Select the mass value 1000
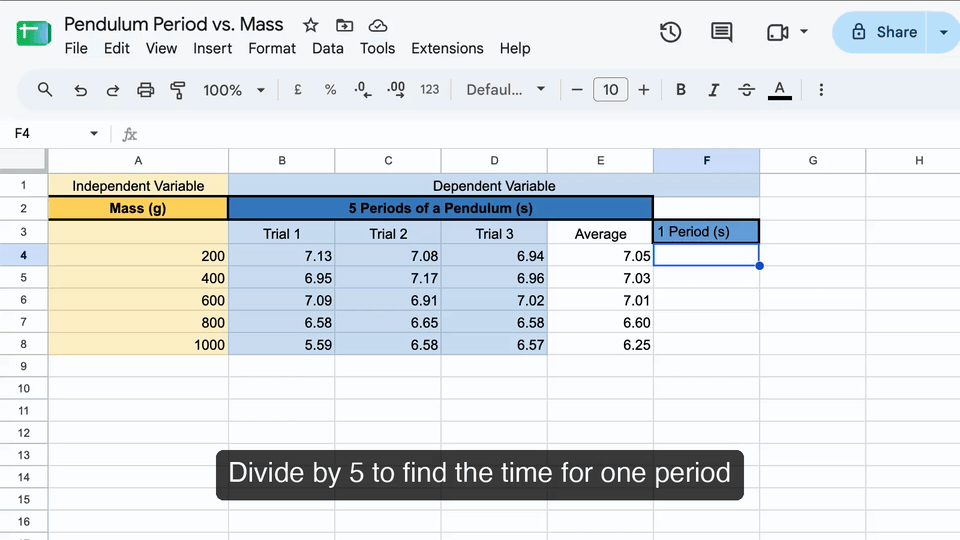The height and width of the screenshot is (540, 960). coord(138,345)
